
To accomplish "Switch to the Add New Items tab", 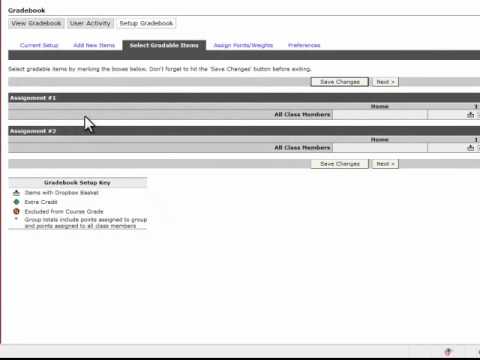I will tap(94, 45).
